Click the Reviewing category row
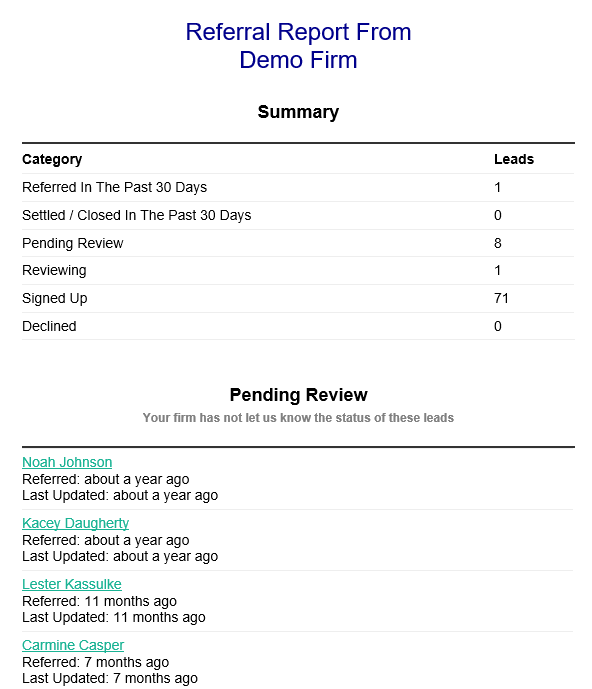This screenshot has height=689, width=592. click(x=298, y=270)
